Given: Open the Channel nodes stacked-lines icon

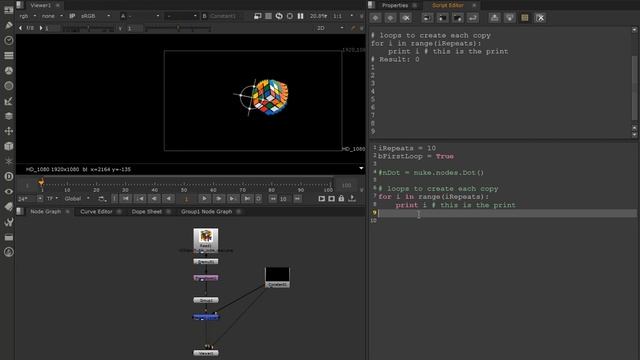Looking at the screenshot, I should pyautogui.click(x=9, y=56).
